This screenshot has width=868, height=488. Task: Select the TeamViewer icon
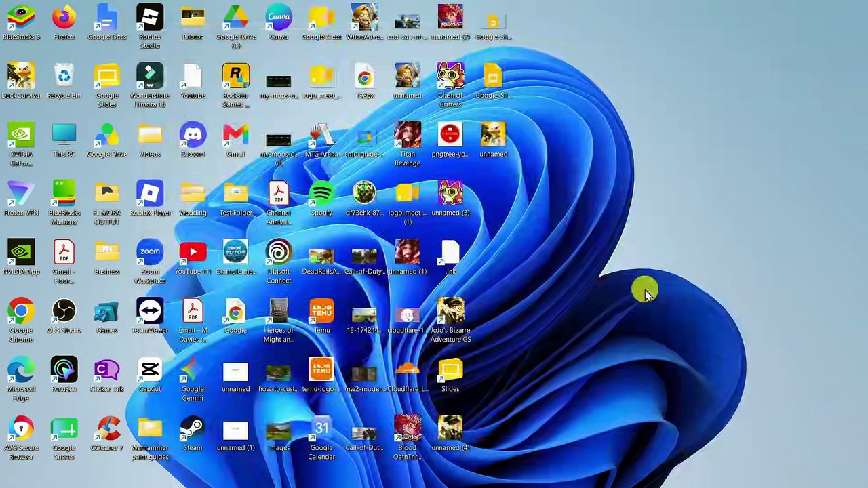pyautogui.click(x=150, y=310)
